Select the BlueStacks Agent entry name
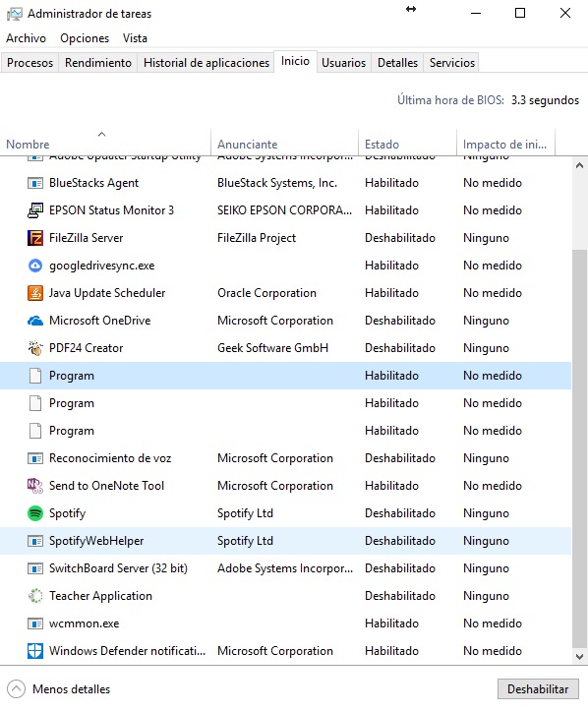This screenshot has width=588, height=712. [x=94, y=183]
